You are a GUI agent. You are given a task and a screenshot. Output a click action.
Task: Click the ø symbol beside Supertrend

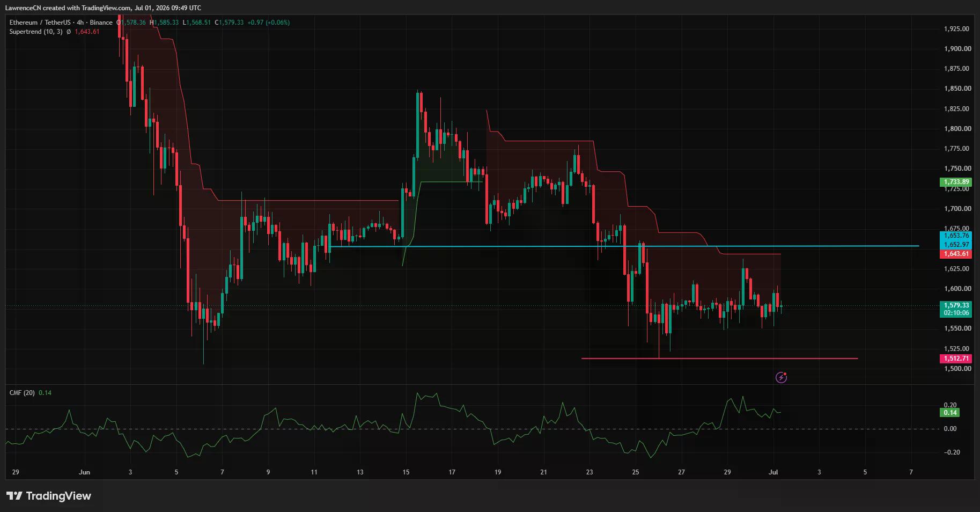[x=69, y=32]
